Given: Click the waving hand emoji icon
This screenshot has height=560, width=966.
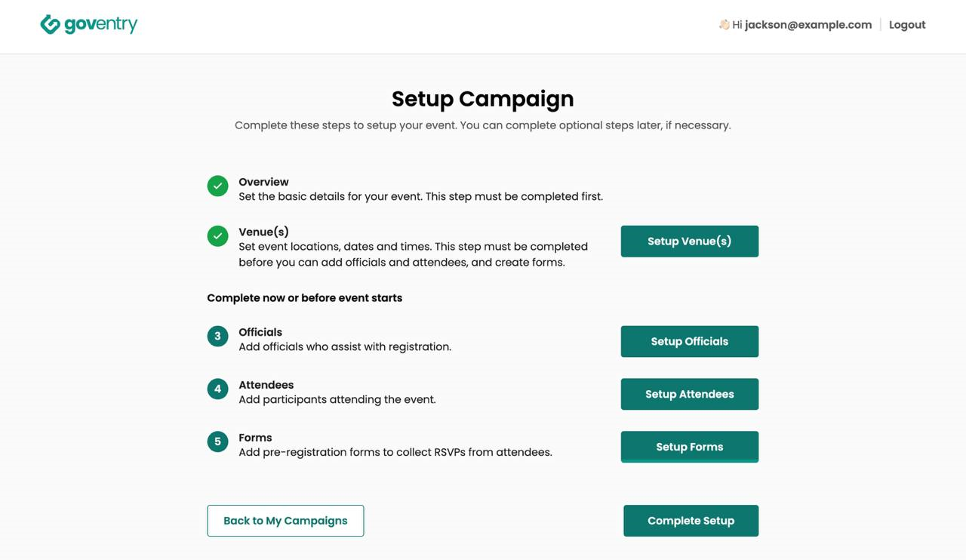Looking at the screenshot, I should 724,25.
